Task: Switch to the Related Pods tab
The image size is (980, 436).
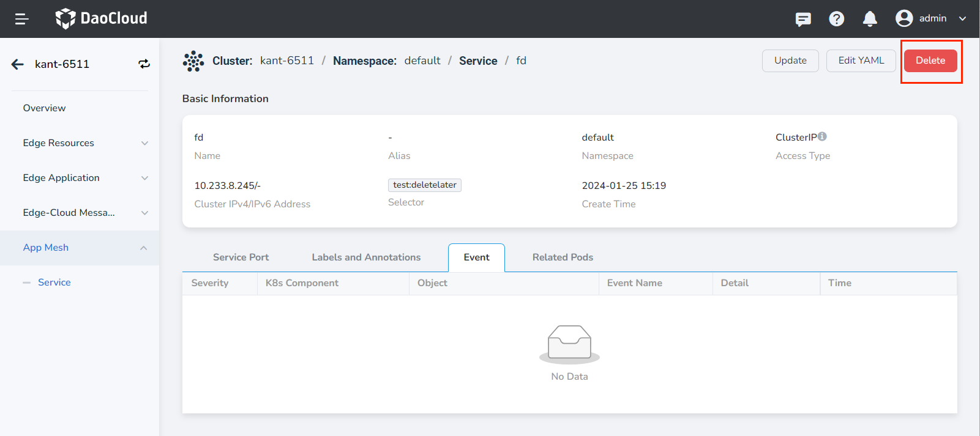Action: click(563, 257)
